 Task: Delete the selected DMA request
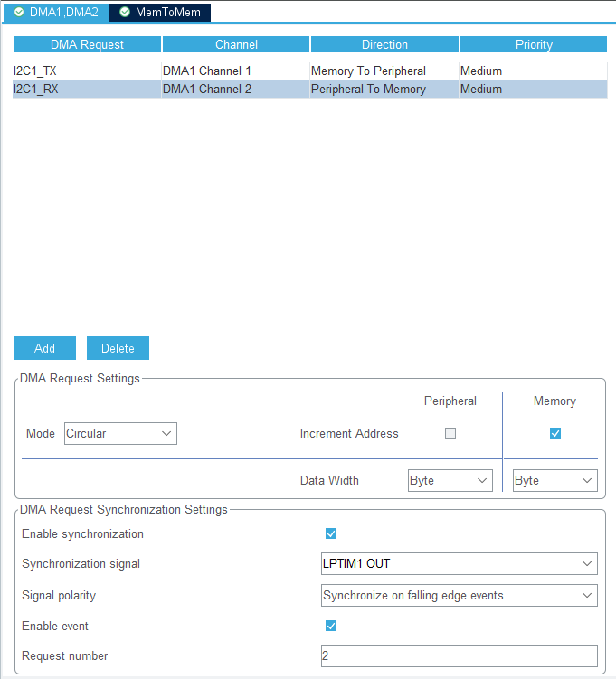[118, 348]
